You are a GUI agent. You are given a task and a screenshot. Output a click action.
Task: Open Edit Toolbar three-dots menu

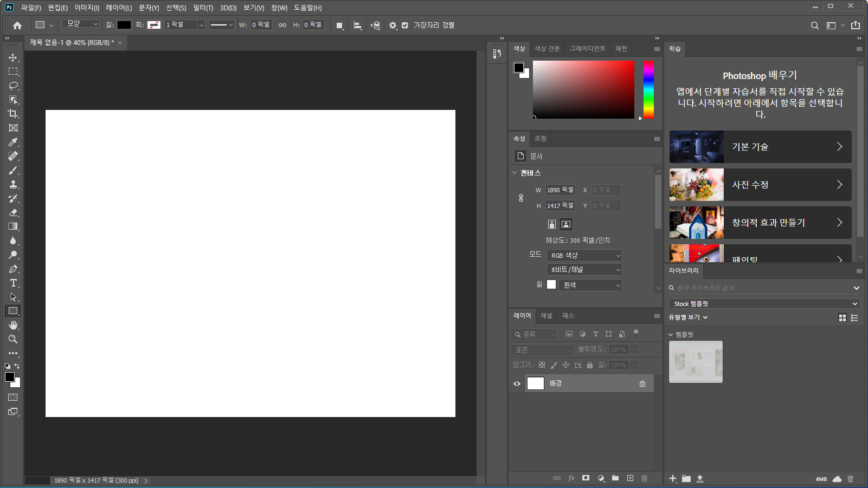(13, 353)
